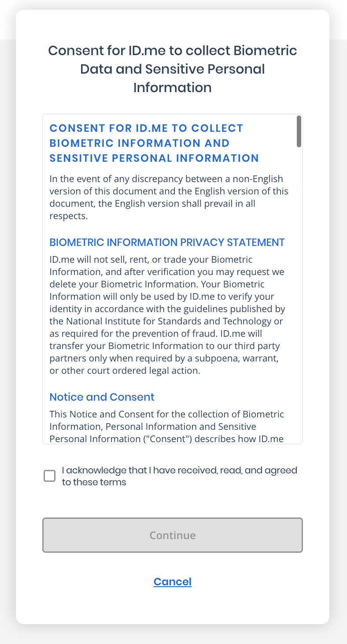Click the "Biometric Information Privacy Statement" heading
Screen dimensions: 347x644
pyautogui.click(x=167, y=242)
